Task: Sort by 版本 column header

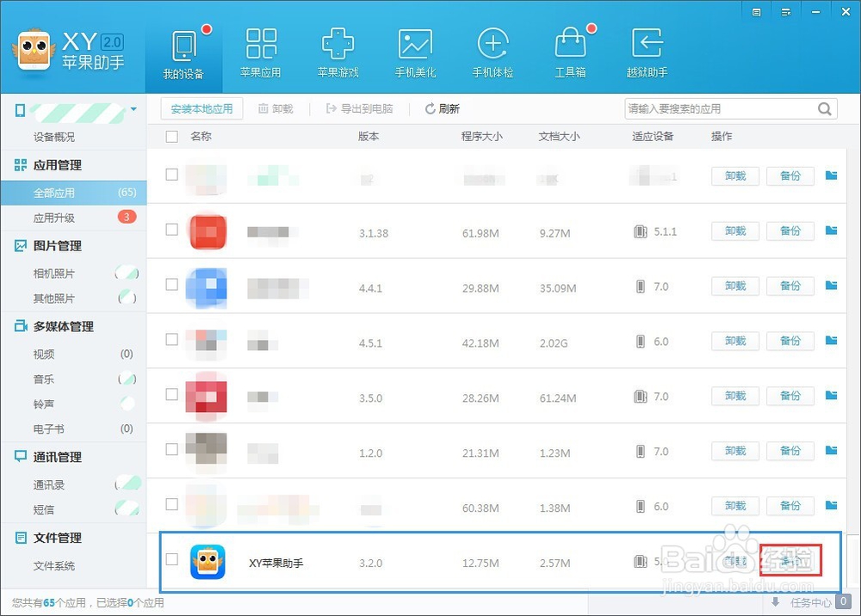Action: tap(369, 137)
